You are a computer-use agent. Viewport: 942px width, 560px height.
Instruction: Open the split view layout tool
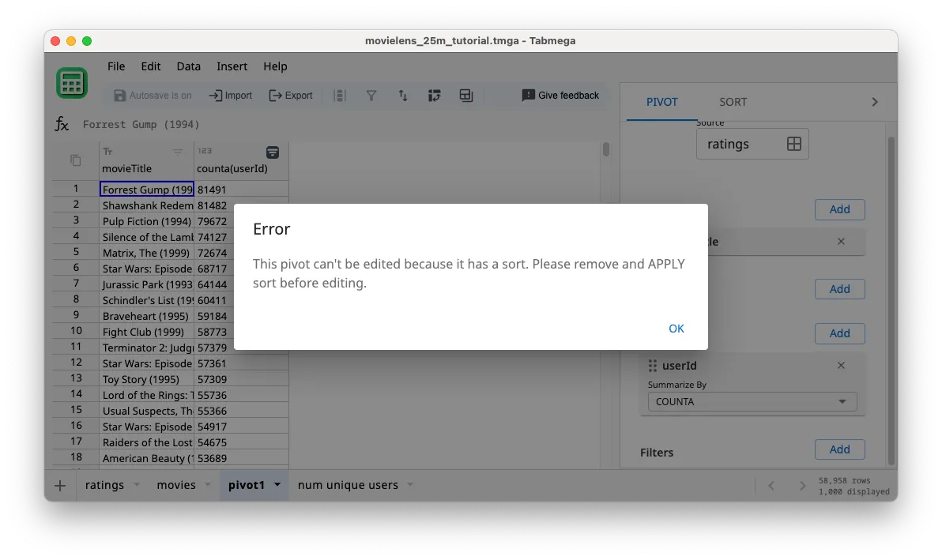pos(466,95)
